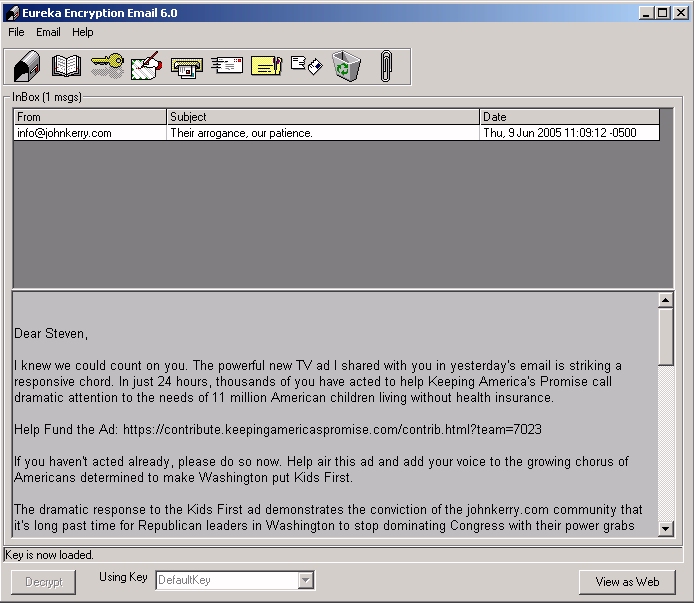
Task: Maximize the Eureka Encryption Email window
Action: point(663,13)
